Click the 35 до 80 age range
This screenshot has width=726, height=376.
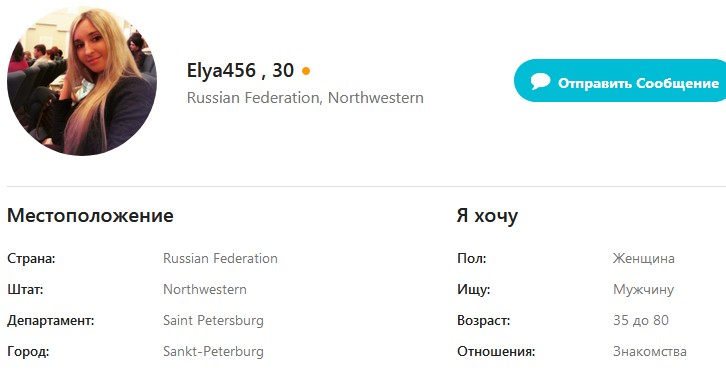pos(641,320)
